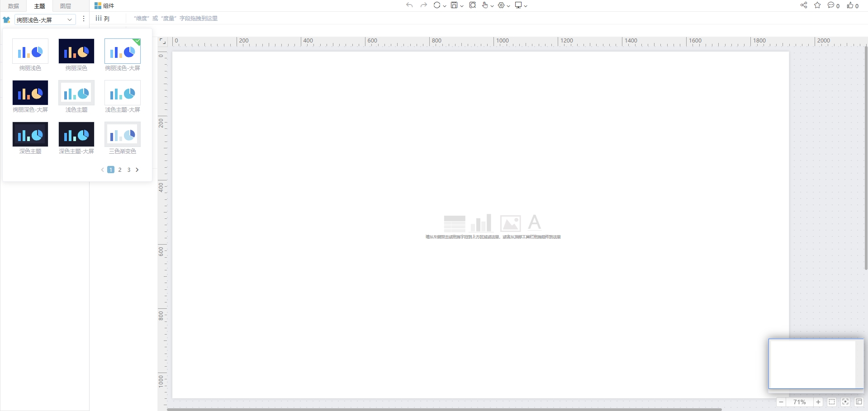Viewport: 868px width, 411px height.
Task: Click the canvas table placeholder icon
Action: pyautogui.click(x=455, y=223)
